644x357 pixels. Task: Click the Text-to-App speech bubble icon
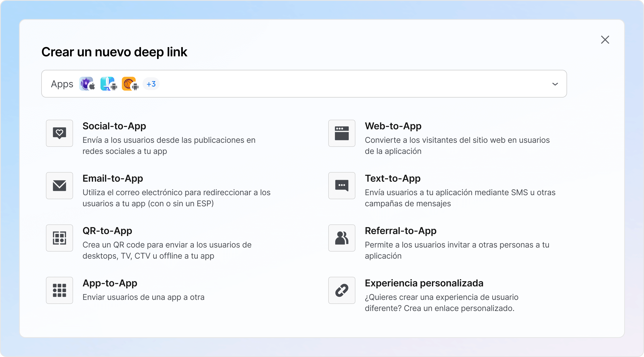click(342, 186)
